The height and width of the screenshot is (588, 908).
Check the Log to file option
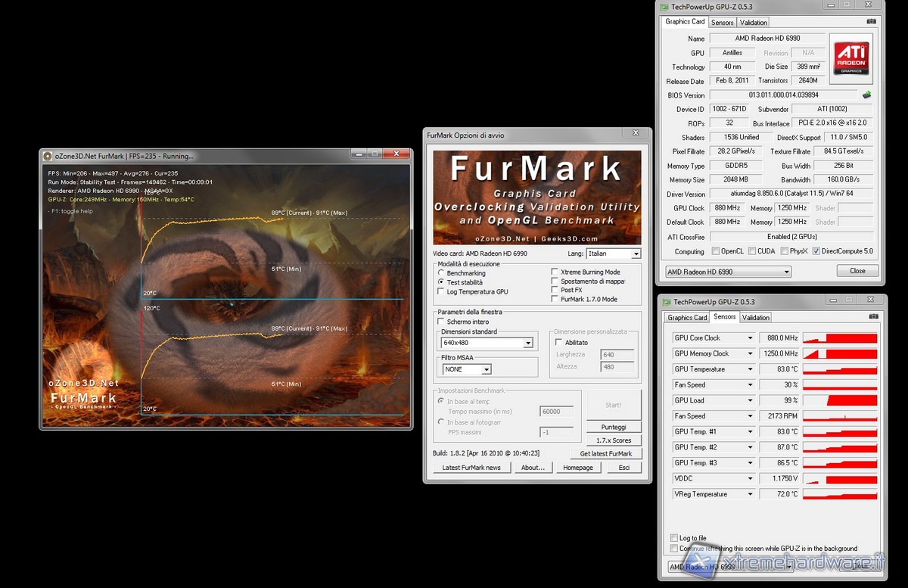674,538
